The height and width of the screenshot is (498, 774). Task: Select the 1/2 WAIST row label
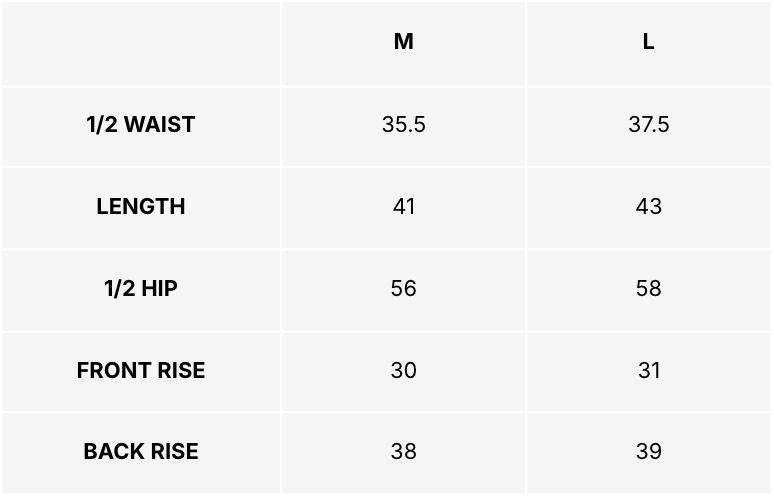click(x=141, y=125)
